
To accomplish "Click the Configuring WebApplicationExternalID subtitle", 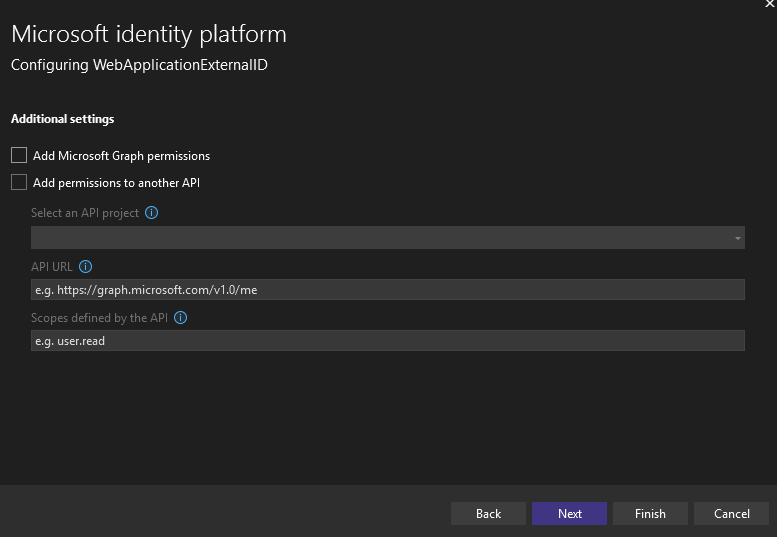I will 139,65.
